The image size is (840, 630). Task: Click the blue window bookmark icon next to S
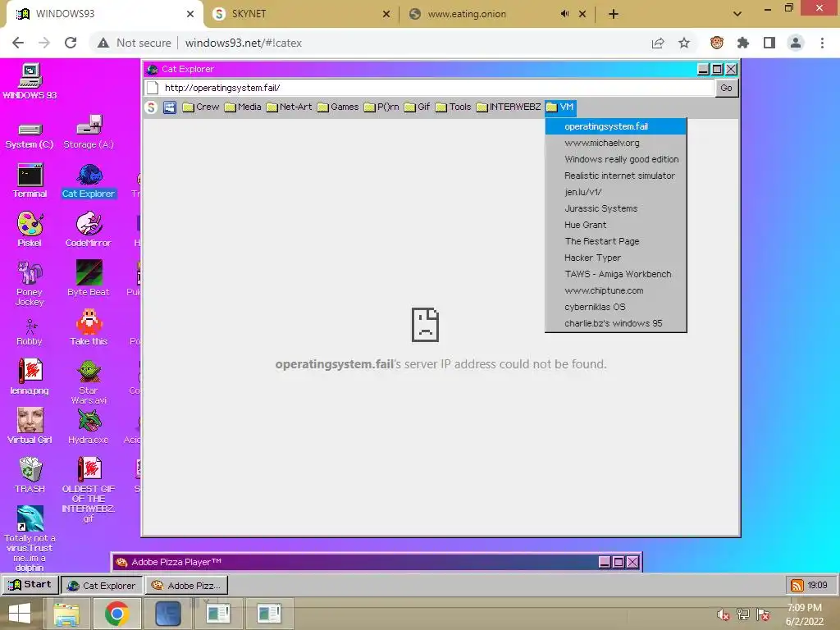[x=169, y=107]
